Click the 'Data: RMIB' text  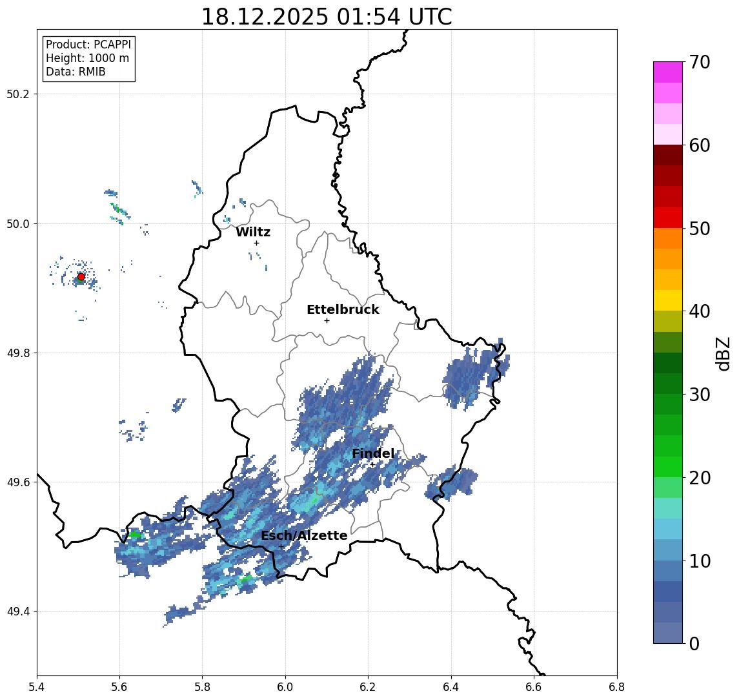coord(76,72)
